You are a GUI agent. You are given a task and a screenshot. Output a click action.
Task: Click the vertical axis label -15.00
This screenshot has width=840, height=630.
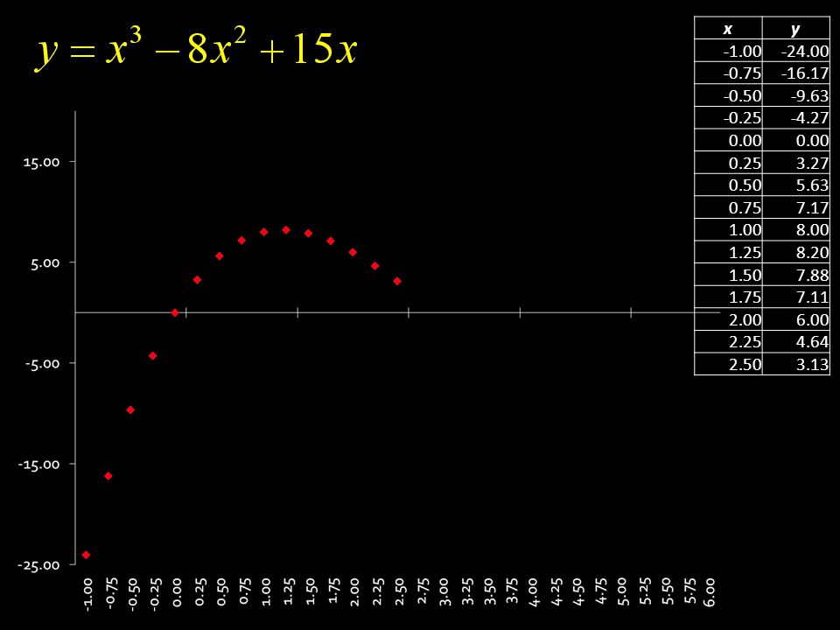click(x=39, y=464)
